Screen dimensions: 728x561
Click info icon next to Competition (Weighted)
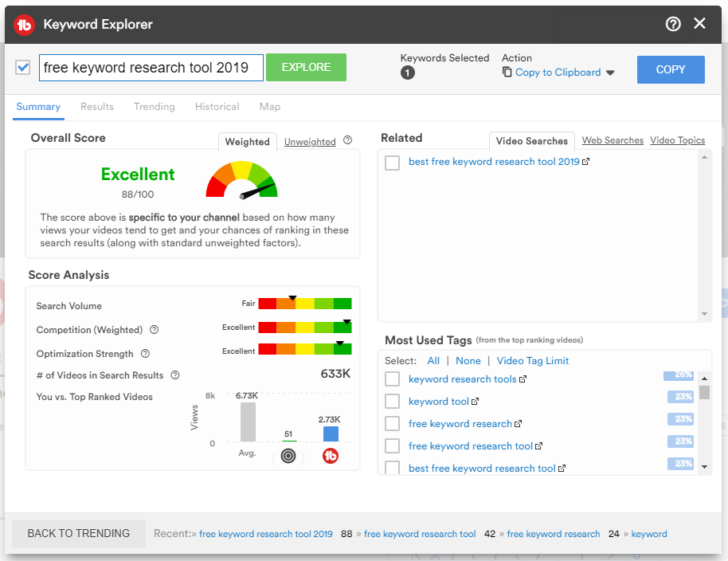155,330
